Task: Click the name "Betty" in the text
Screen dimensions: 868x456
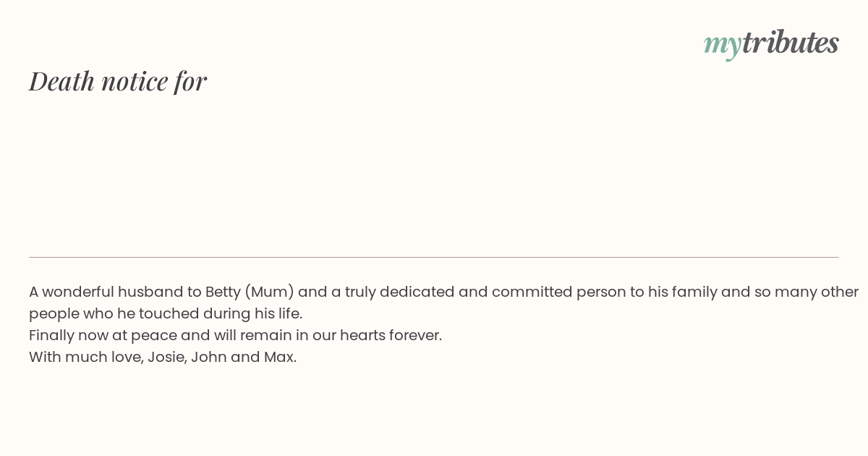Action: (223, 292)
